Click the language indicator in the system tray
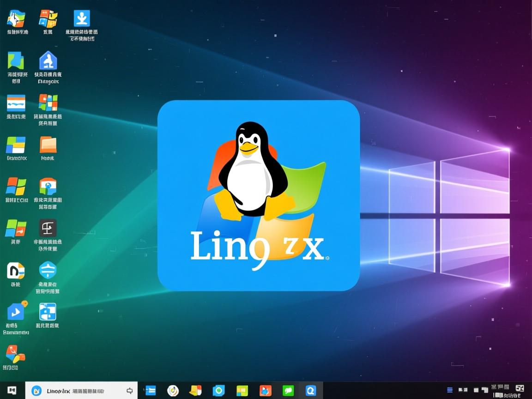This screenshot has height=399, width=532. (x=520, y=389)
